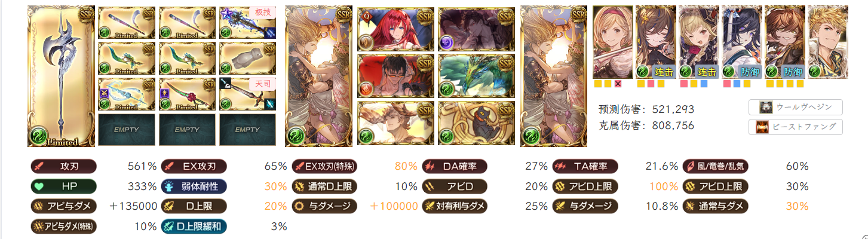Viewport: 868px width, 239px height.
Task: Click the ビーストファング skill button
Action: (795, 127)
